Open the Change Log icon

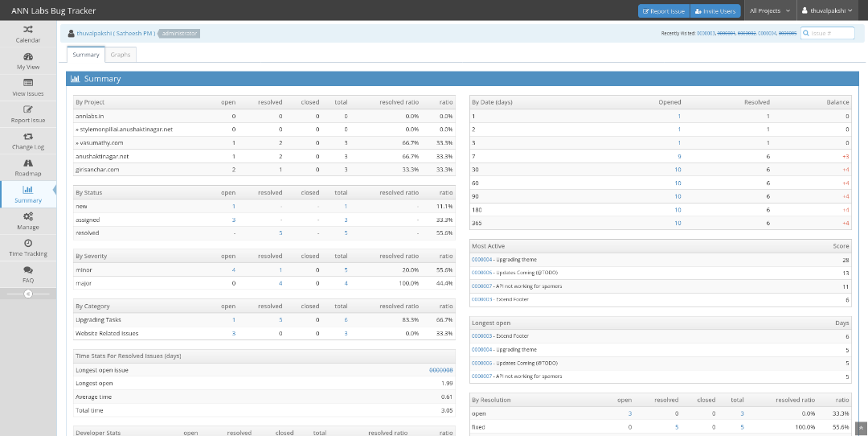tap(28, 136)
